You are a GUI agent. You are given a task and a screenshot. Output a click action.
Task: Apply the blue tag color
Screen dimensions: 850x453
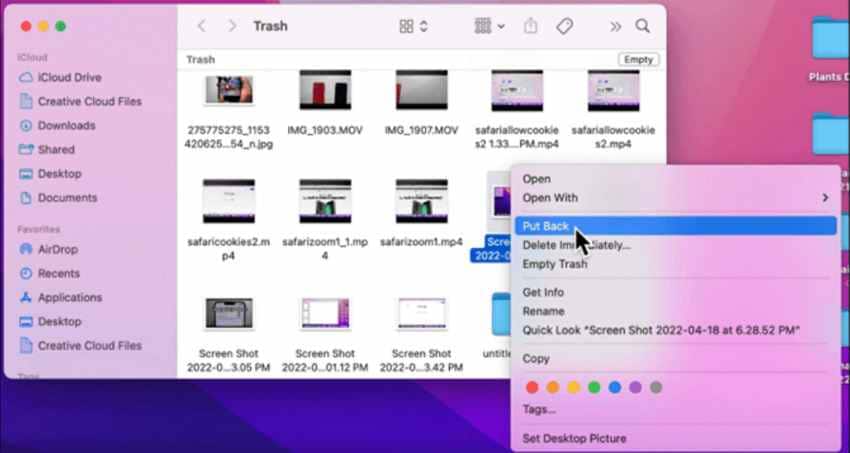click(x=615, y=387)
